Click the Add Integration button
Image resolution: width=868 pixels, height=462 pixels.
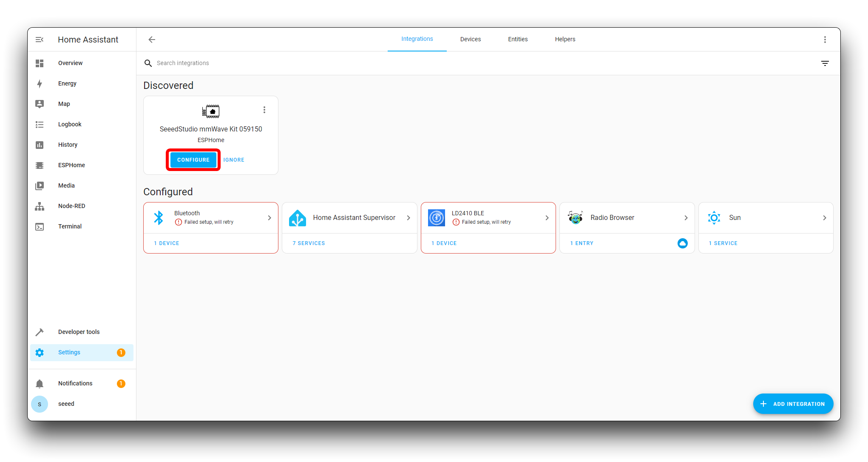(793, 404)
